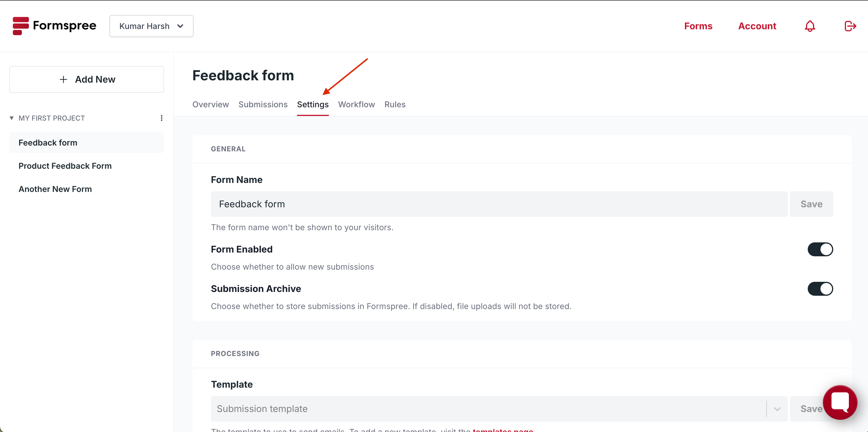Open the chat support bubble

pyautogui.click(x=840, y=402)
